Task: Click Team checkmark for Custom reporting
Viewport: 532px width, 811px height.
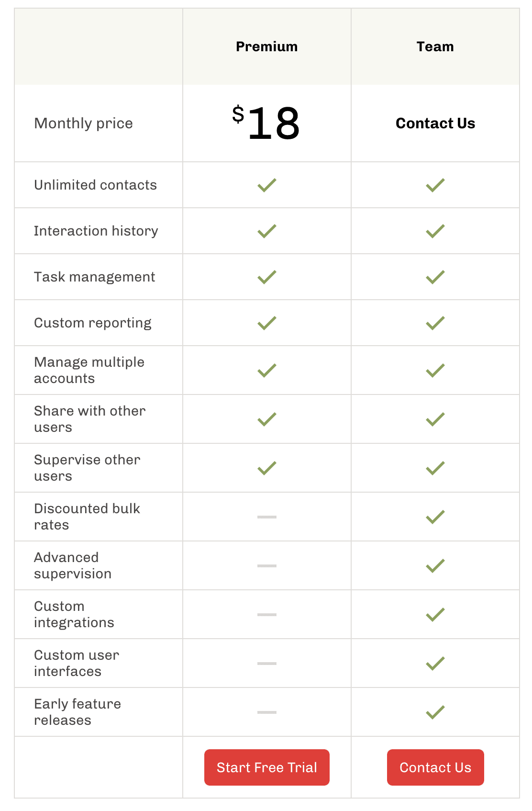Action: click(x=435, y=323)
